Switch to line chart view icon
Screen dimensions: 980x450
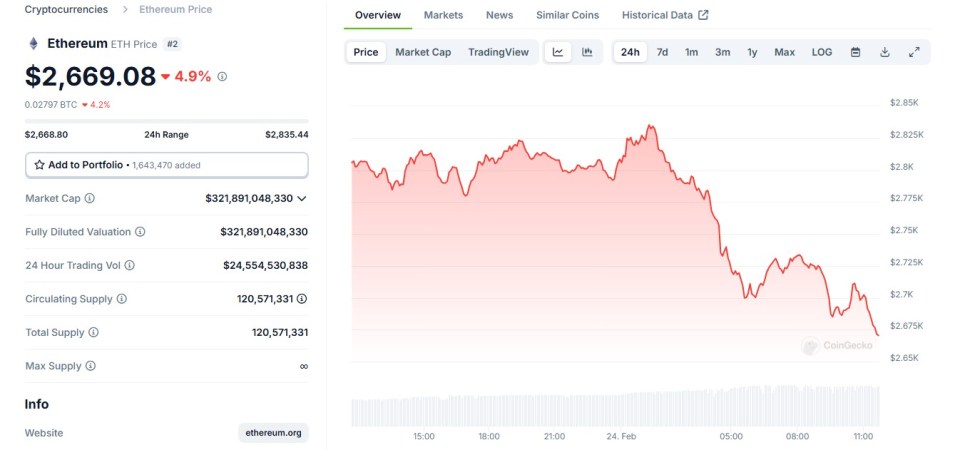(558, 52)
